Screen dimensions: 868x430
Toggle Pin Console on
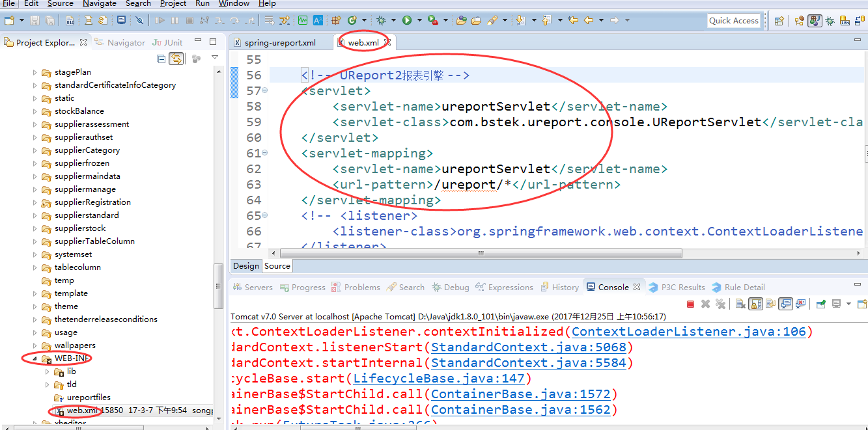(x=820, y=303)
